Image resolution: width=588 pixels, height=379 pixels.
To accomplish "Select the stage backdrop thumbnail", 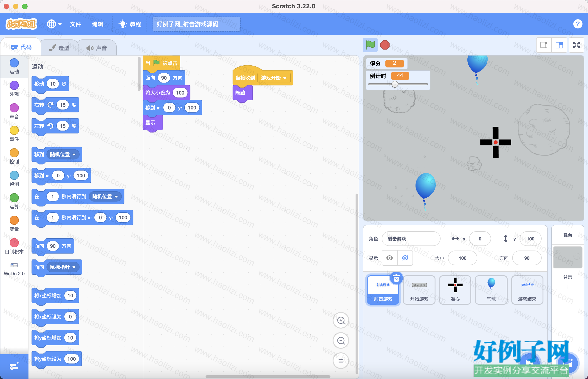I will coord(568,257).
